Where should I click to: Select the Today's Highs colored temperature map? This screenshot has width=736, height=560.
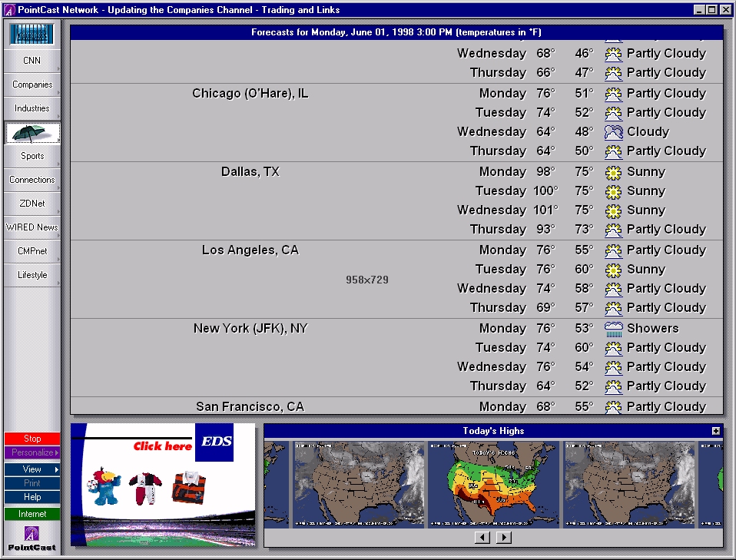(x=493, y=485)
